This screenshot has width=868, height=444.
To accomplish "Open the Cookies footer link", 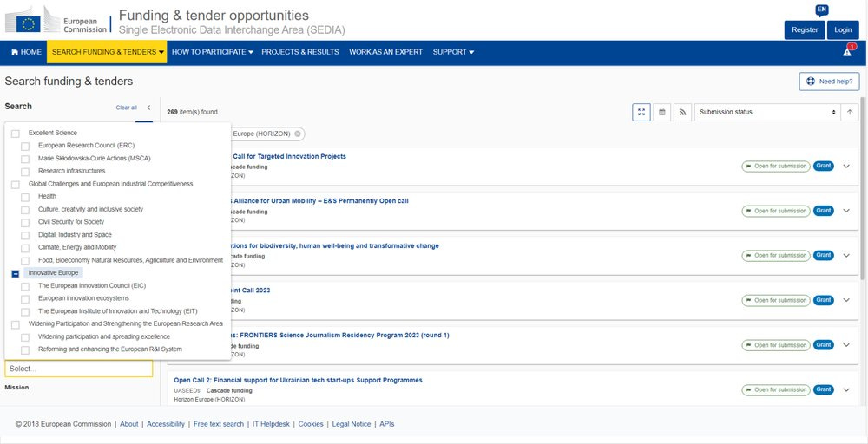I will point(311,424).
